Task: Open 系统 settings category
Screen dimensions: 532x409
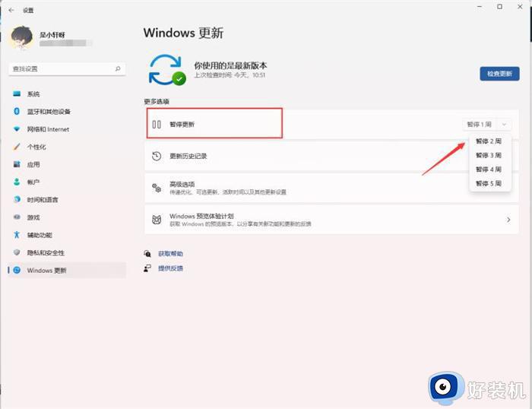Action: (67, 94)
